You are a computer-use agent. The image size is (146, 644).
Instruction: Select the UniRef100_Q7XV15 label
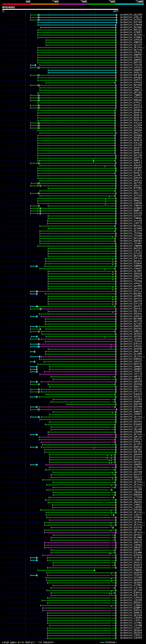point(131,254)
